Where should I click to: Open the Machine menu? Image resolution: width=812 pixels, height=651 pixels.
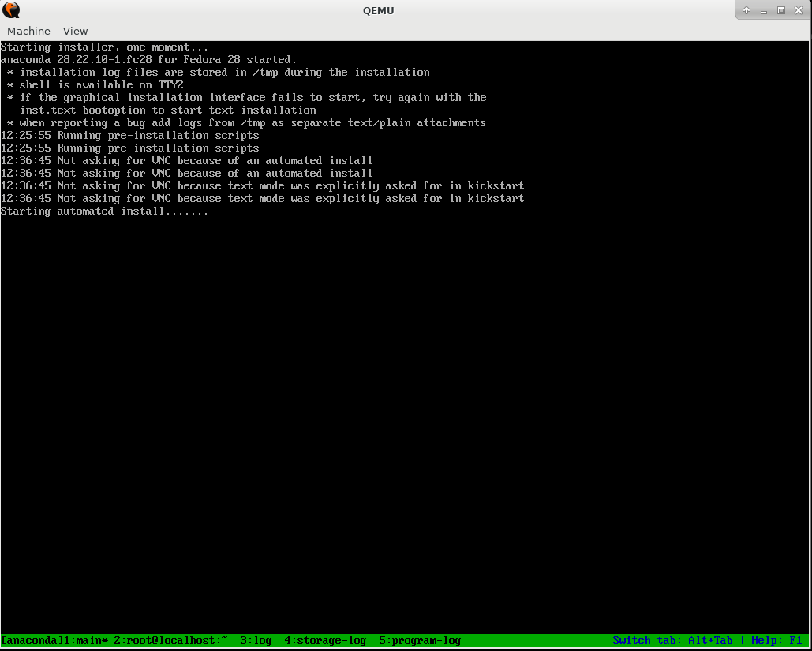pos(28,31)
